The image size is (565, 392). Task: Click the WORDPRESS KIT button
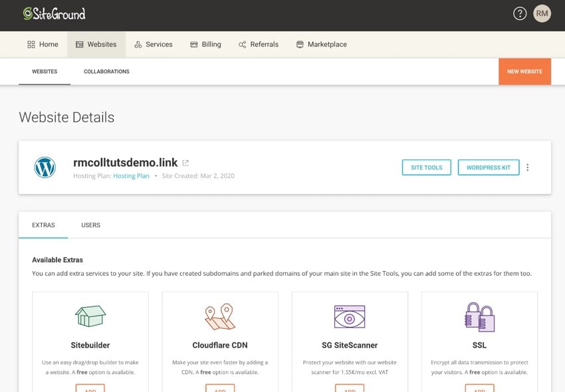489,167
